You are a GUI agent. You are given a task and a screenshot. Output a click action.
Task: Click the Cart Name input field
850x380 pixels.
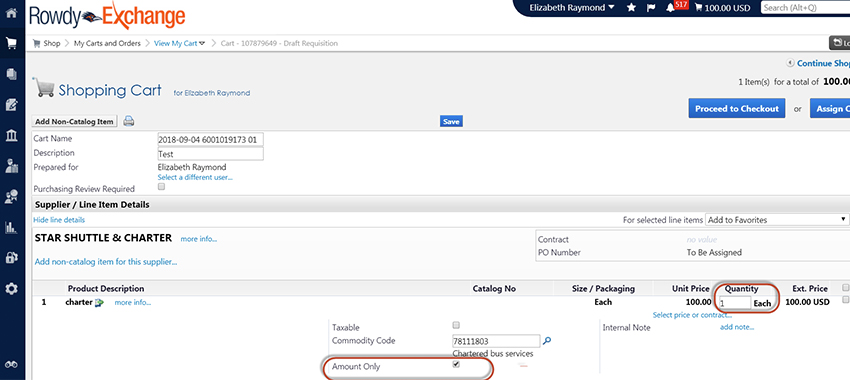[x=210, y=139]
